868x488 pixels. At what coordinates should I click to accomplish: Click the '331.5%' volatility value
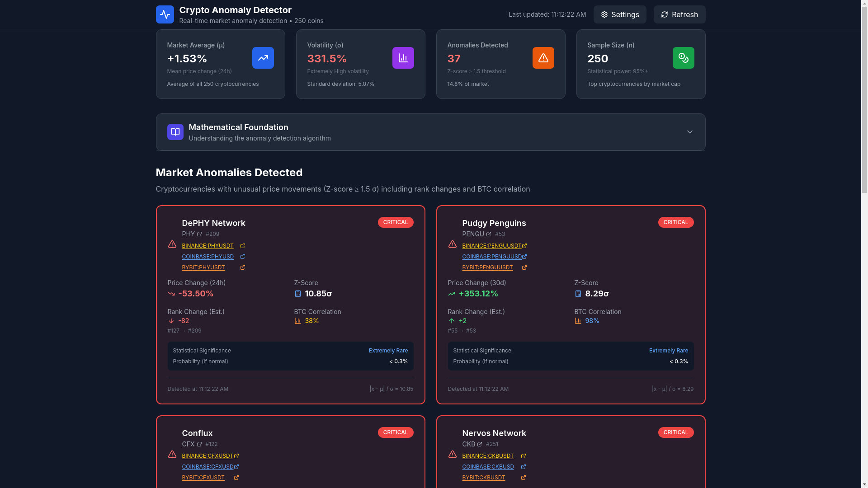pyautogui.click(x=327, y=59)
